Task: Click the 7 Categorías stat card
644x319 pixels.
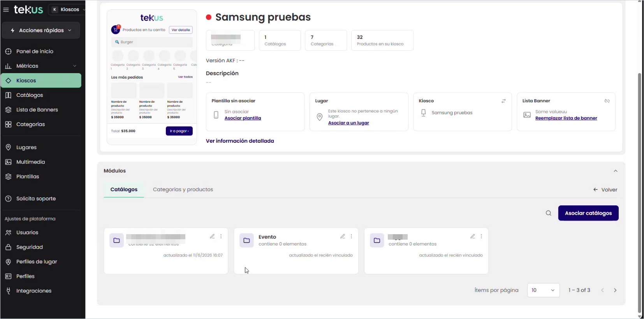Action: point(326,40)
